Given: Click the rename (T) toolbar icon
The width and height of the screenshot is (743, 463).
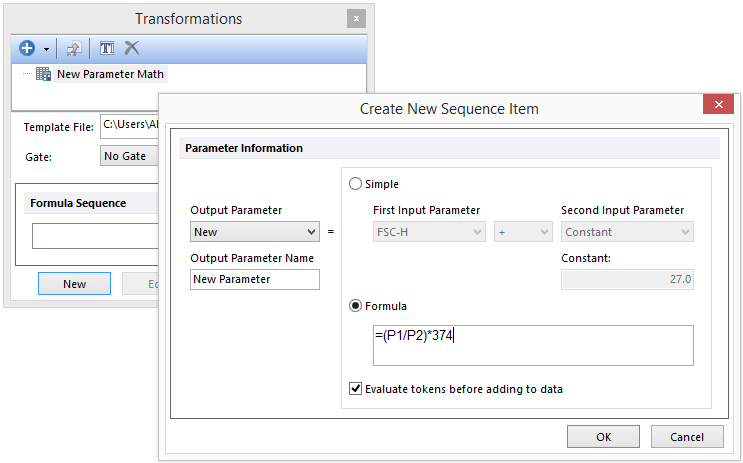Looking at the screenshot, I should point(107,48).
